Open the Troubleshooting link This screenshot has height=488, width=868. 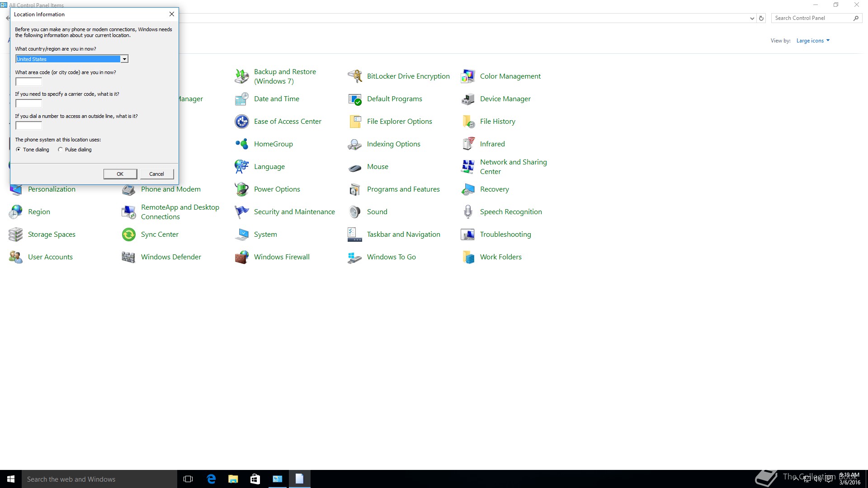505,235
